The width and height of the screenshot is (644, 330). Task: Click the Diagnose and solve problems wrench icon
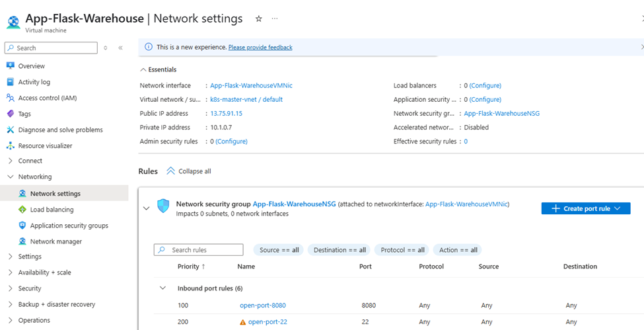pos(11,130)
